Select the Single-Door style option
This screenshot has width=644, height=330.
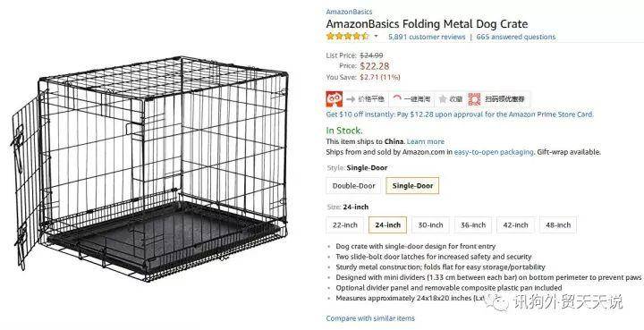412,185
